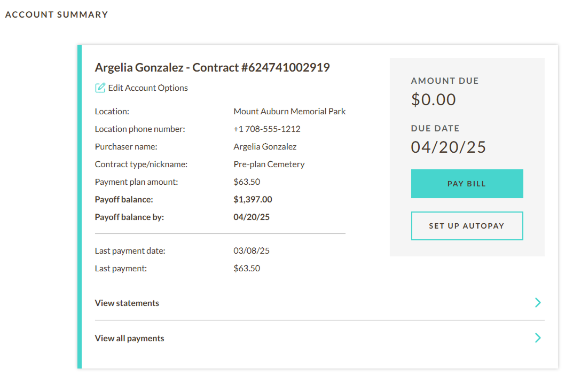Screen dimensions: 581x392
Task: Click the $63.50 last payment value
Action: tap(247, 268)
